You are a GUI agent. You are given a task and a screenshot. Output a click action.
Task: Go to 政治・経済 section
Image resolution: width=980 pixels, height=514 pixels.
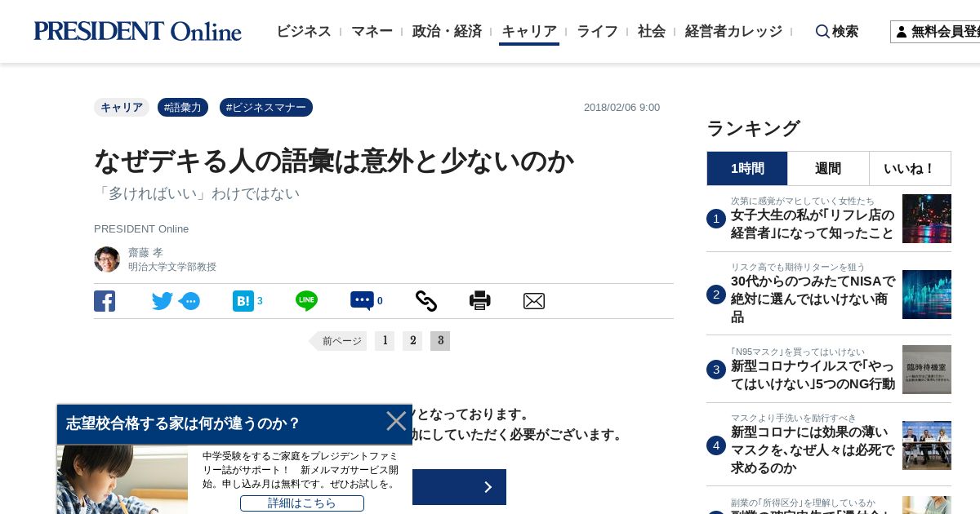click(447, 31)
